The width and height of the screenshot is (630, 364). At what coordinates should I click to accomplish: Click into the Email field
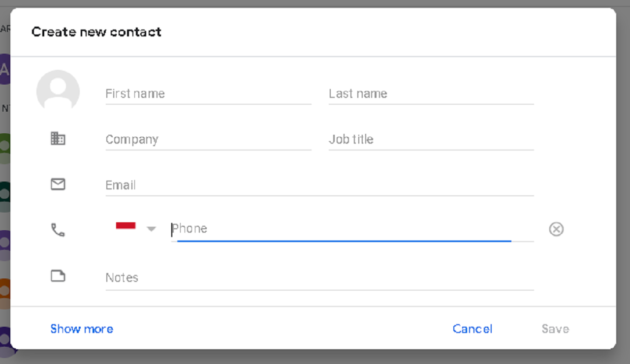pyautogui.click(x=319, y=185)
